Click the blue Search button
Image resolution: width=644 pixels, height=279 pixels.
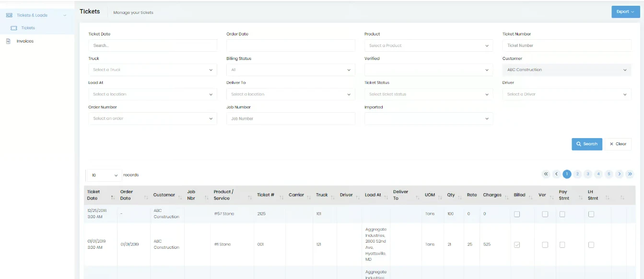pyautogui.click(x=586, y=144)
